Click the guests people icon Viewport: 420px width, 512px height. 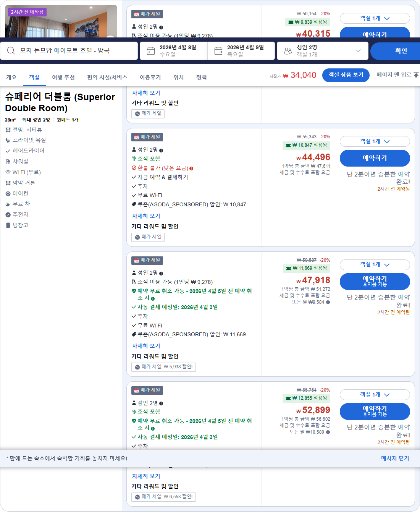click(288, 51)
